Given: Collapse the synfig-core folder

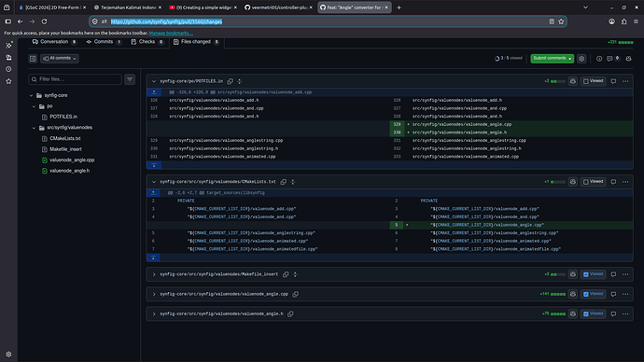Looking at the screenshot, I should click(31, 95).
